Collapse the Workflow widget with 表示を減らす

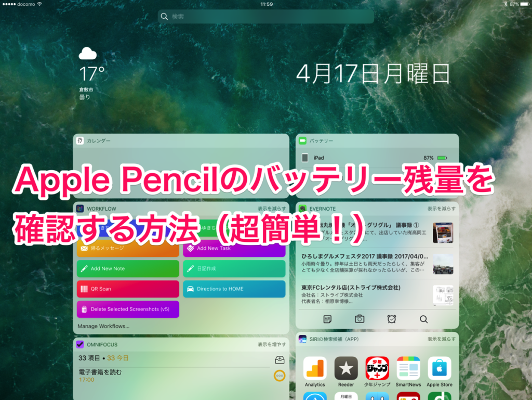pyautogui.click(x=274, y=207)
